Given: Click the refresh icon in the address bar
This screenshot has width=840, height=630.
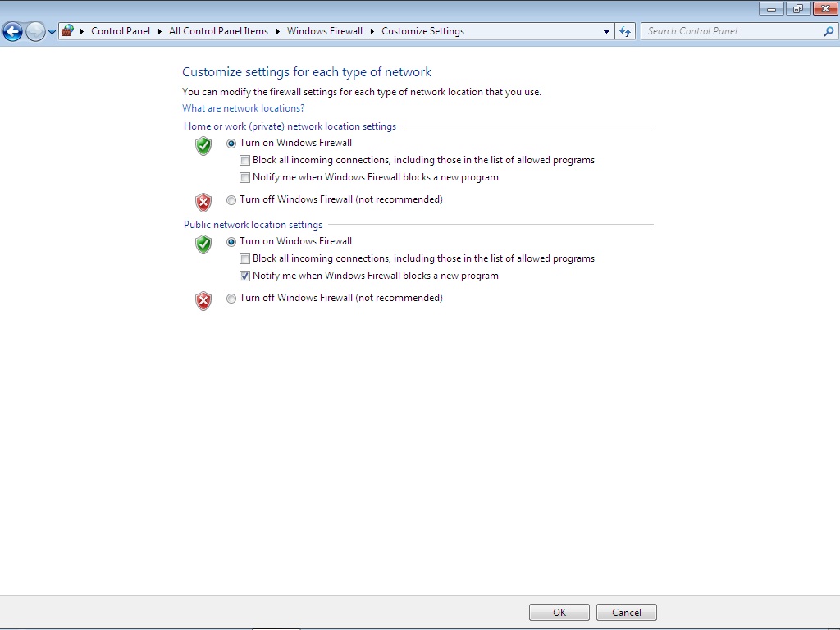Looking at the screenshot, I should click(x=624, y=31).
